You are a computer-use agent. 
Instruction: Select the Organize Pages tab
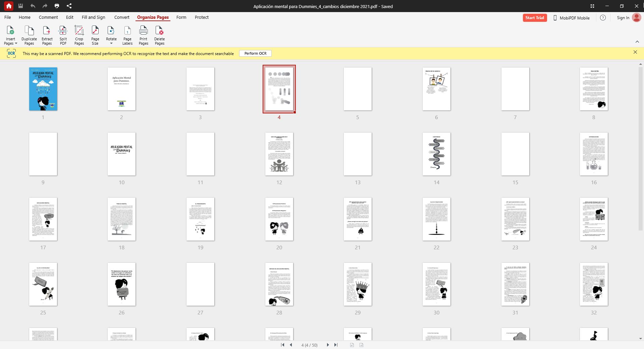[153, 17]
